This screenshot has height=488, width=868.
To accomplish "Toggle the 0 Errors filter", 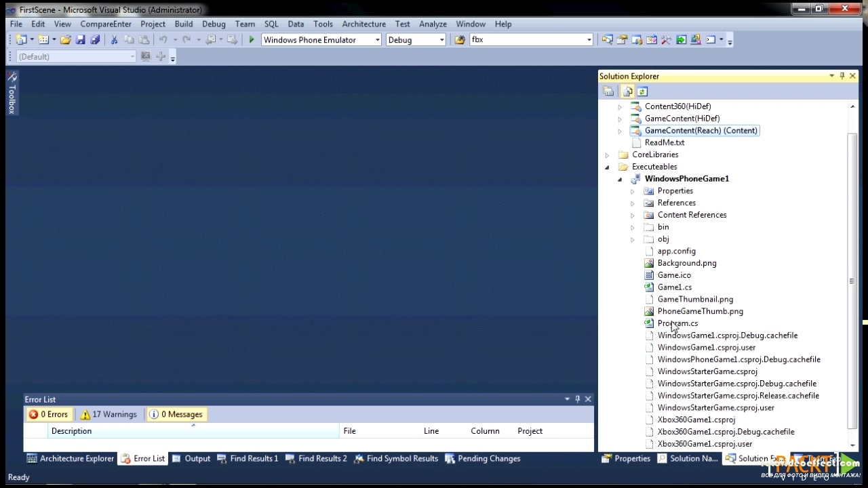I will pyautogui.click(x=49, y=414).
